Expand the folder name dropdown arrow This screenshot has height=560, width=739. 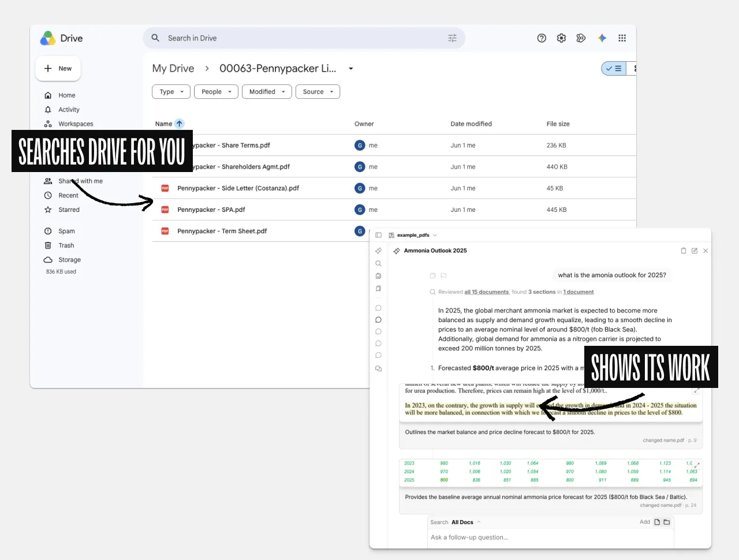(350, 69)
